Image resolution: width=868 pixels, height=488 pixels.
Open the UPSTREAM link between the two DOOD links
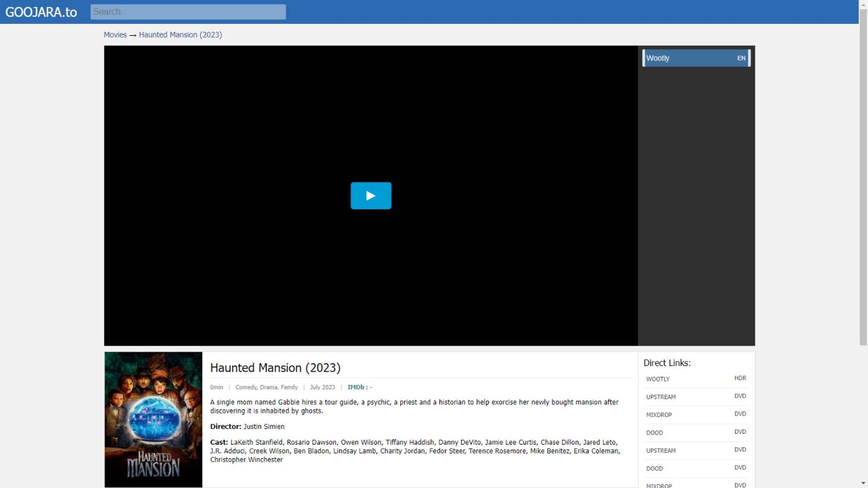coord(696,450)
